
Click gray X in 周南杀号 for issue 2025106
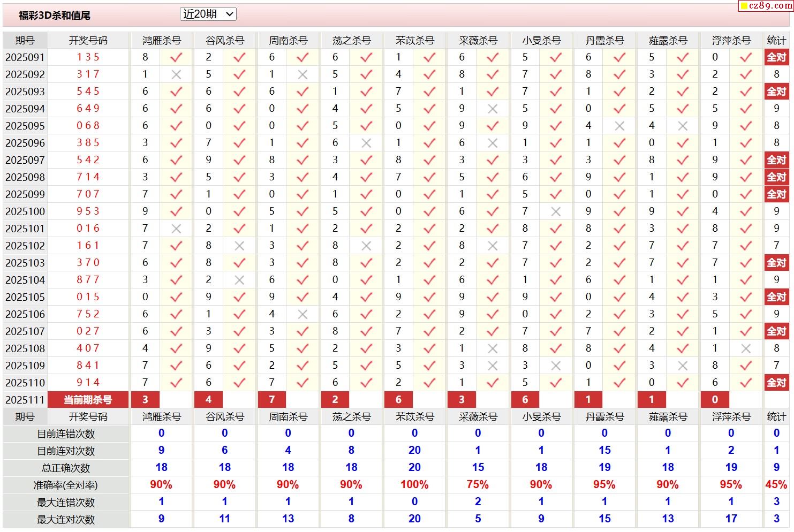coord(303,314)
